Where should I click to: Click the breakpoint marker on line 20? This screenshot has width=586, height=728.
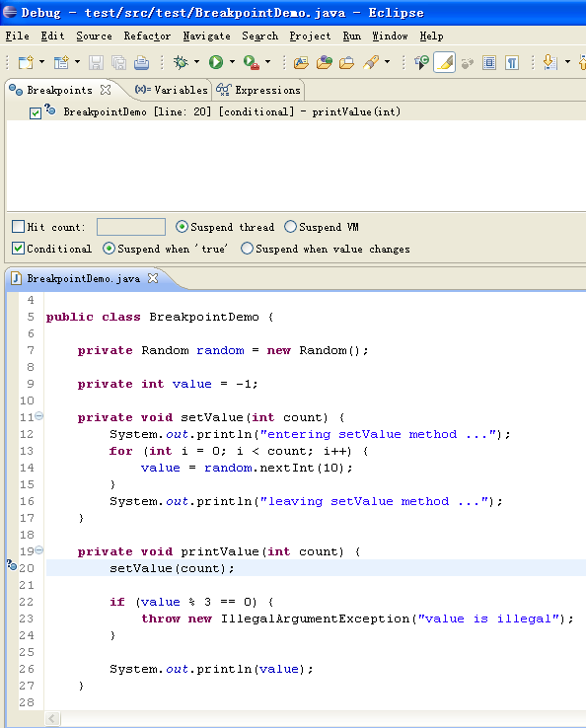click(x=12, y=565)
